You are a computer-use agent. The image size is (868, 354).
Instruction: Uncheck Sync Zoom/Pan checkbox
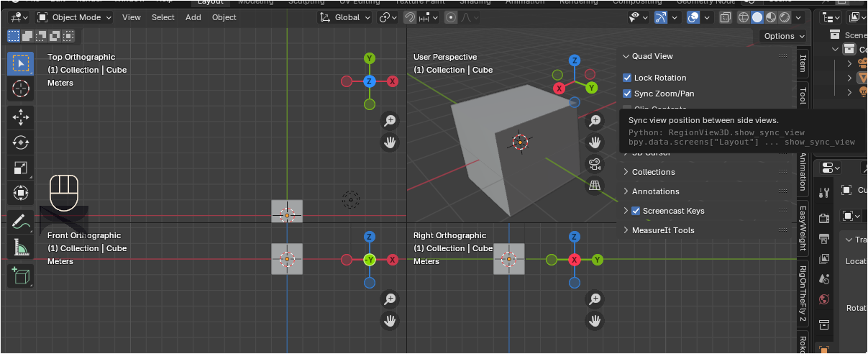(x=627, y=94)
